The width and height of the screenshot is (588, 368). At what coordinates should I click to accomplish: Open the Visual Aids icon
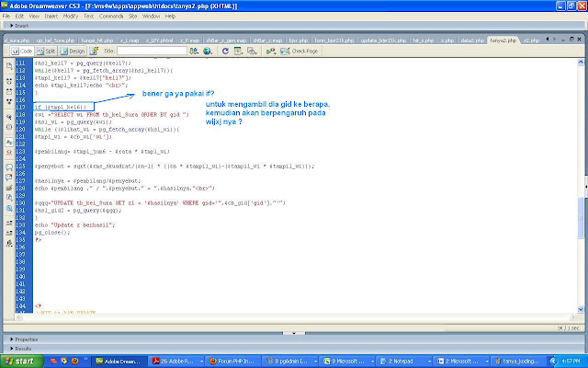coord(253,52)
